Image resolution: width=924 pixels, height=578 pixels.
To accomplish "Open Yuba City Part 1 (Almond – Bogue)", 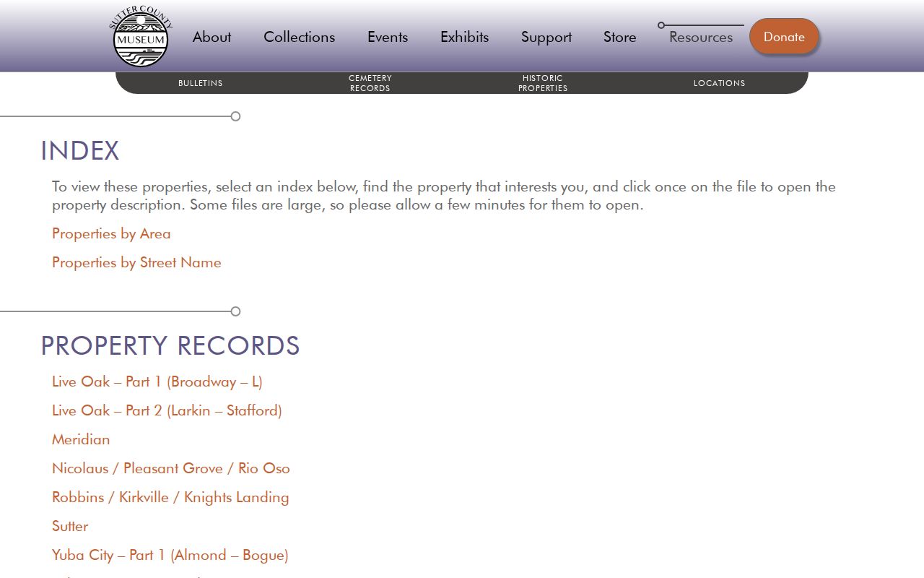I will point(170,555).
